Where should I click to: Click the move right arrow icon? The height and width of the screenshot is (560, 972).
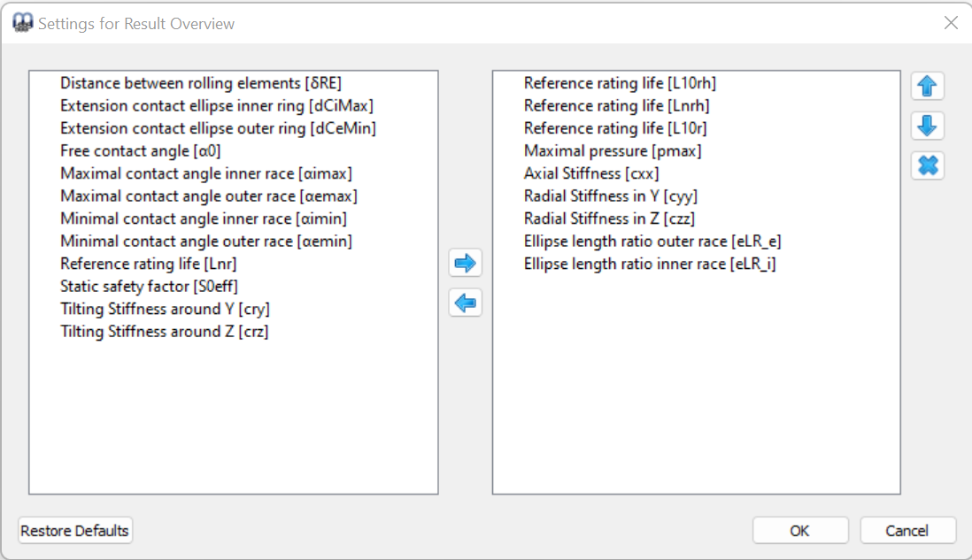[465, 264]
